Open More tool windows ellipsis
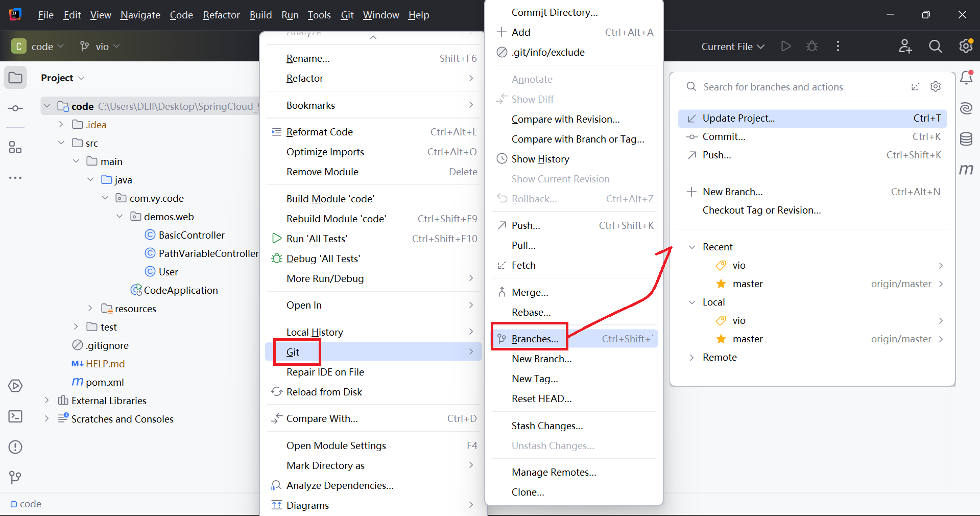980x516 pixels. click(15, 178)
